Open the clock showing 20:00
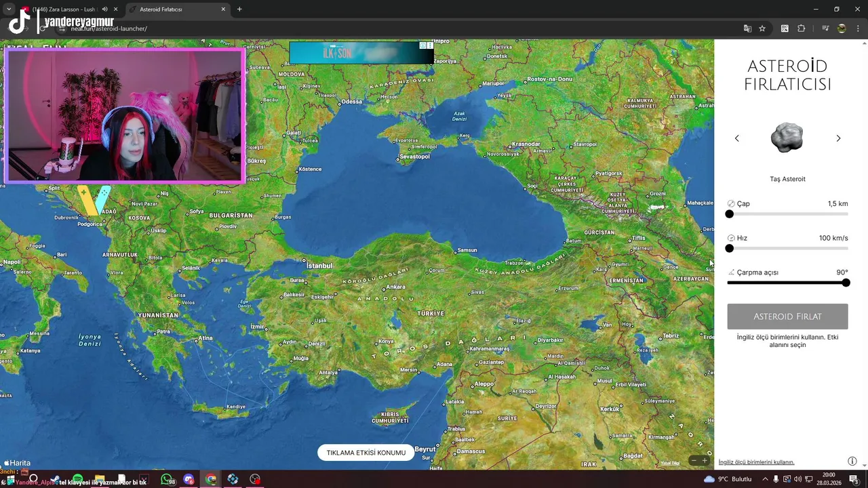 [x=829, y=479]
